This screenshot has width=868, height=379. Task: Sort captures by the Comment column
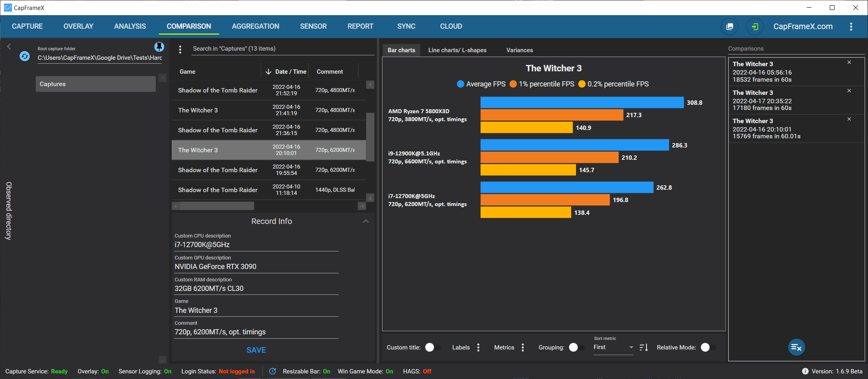pos(329,72)
